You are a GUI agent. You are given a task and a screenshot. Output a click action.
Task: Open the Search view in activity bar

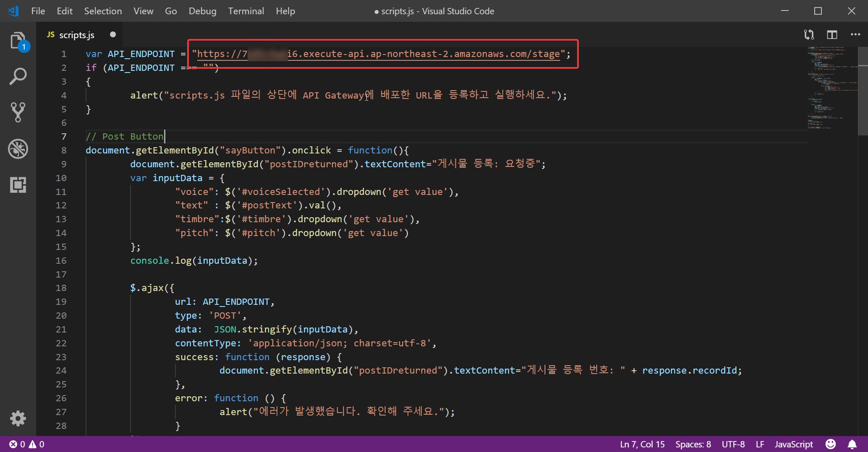click(x=18, y=77)
